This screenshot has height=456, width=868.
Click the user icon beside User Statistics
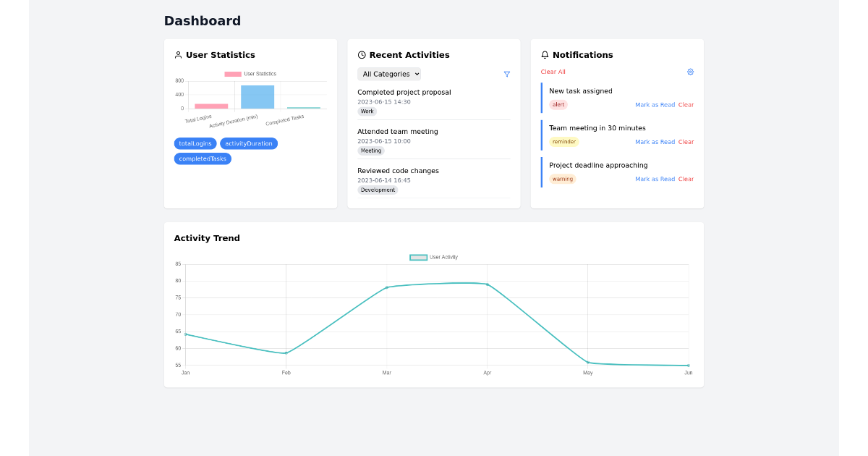coord(178,54)
